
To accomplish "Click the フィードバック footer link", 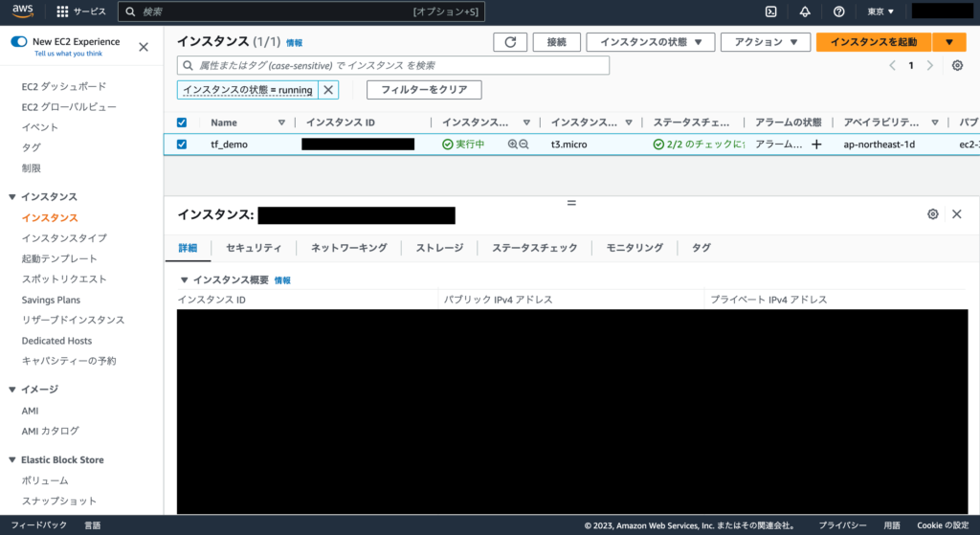I will coord(38,525).
